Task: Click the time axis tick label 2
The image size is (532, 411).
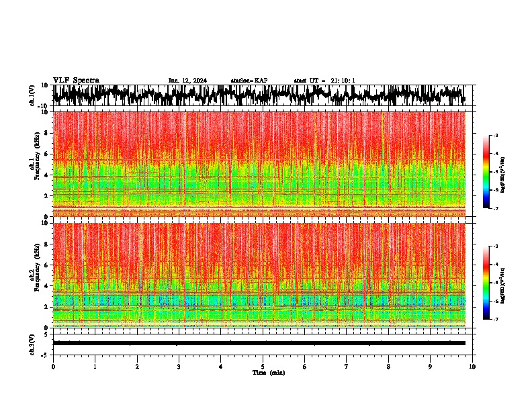Action: (x=137, y=367)
